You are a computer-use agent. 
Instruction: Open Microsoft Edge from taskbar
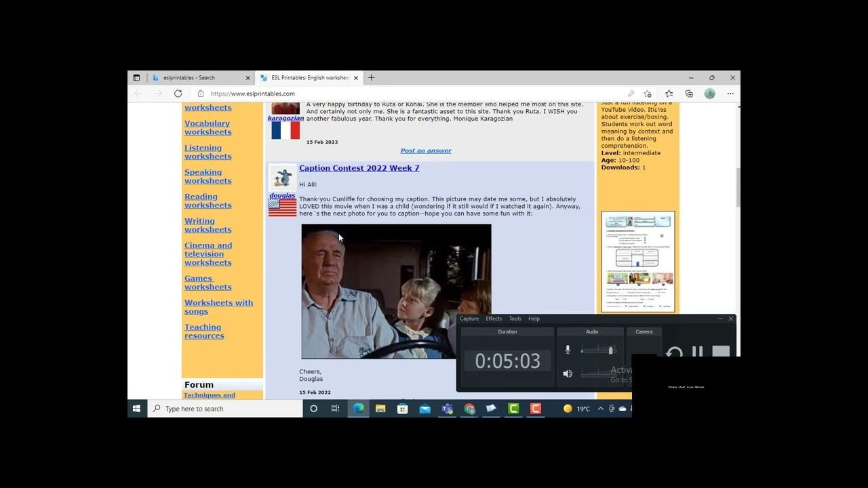(358, 409)
